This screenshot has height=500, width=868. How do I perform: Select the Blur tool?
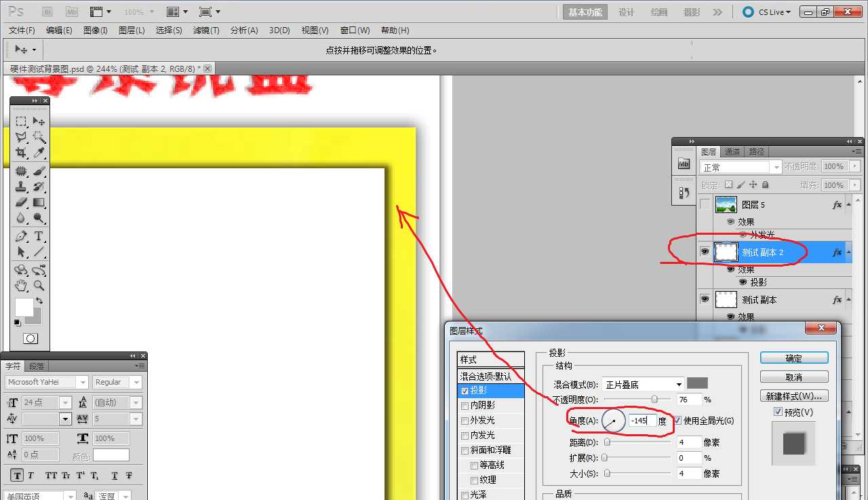click(21, 218)
